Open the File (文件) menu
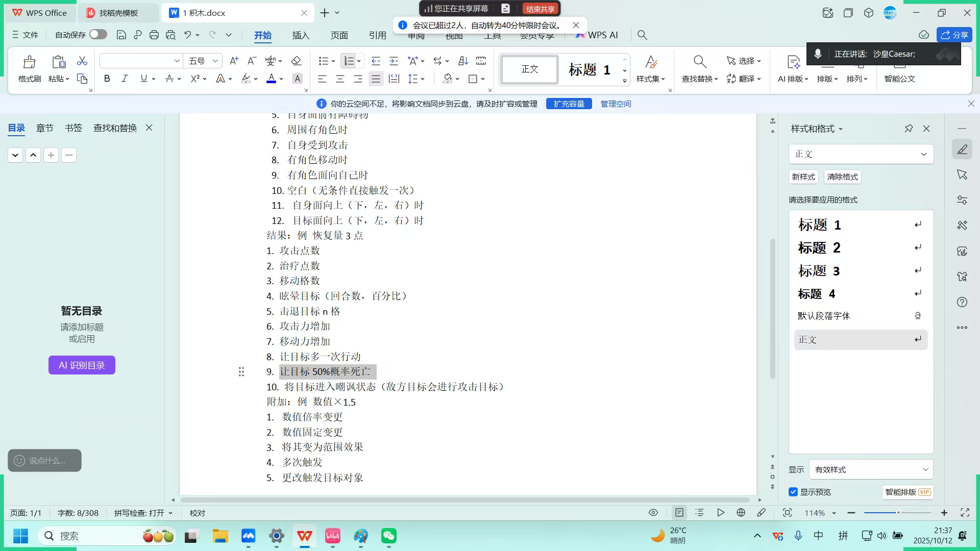The image size is (980, 551). click(x=25, y=35)
